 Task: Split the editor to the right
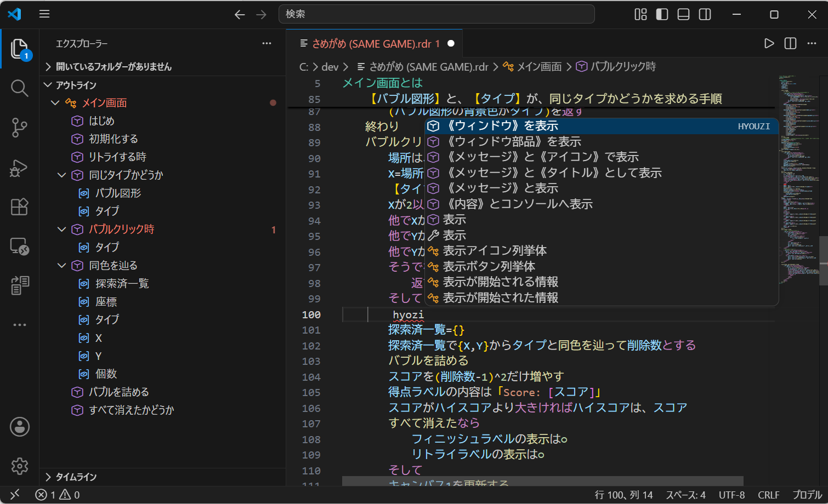pyautogui.click(x=790, y=43)
